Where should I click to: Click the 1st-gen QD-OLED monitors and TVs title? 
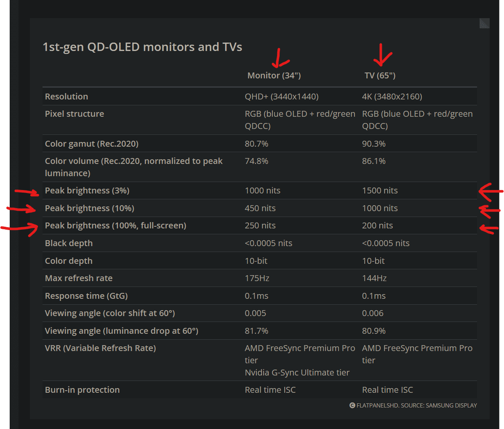pyautogui.click(x=142, y=47)
